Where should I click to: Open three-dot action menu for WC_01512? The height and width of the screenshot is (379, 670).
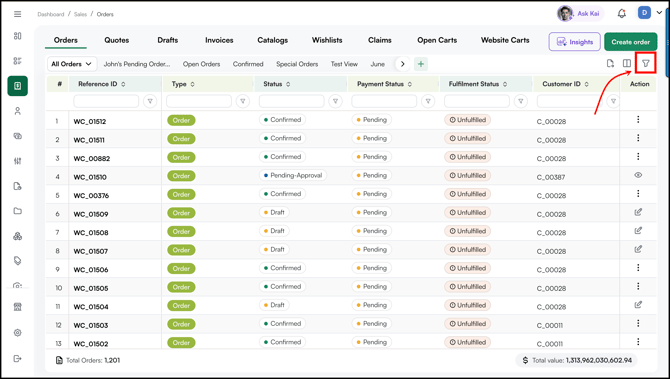(x=638, y=120)
